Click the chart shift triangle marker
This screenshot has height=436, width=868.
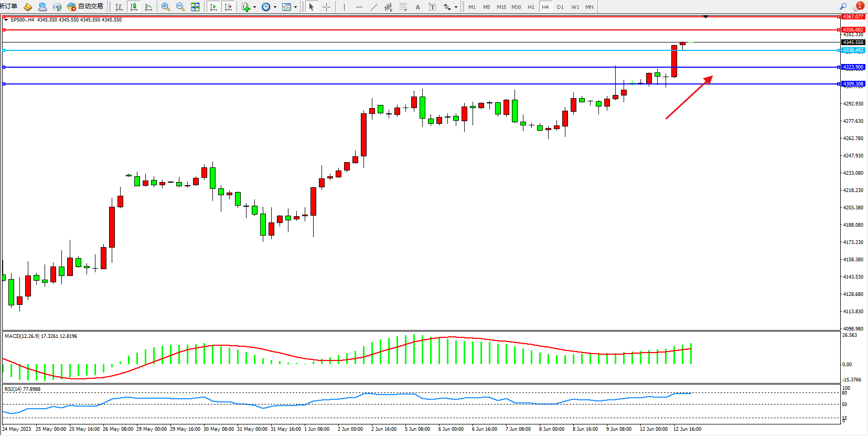click(705, 17)
